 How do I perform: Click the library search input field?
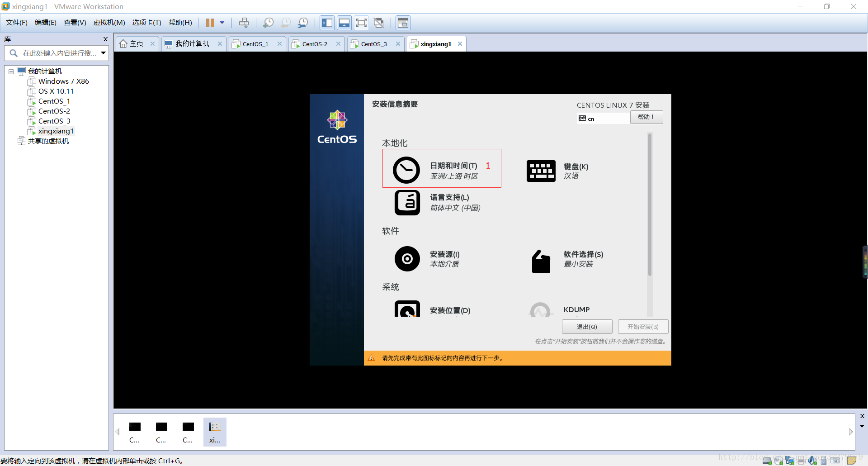(59, 53)
